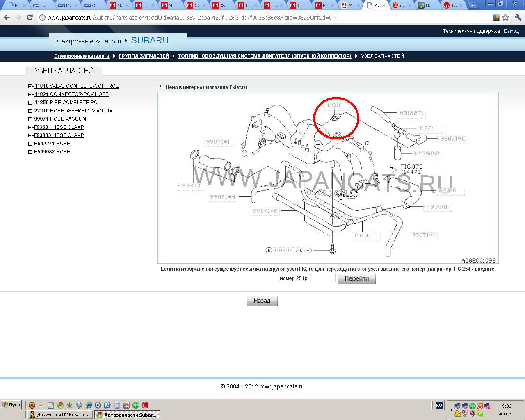Open a new browser tab

coord(472,5)
